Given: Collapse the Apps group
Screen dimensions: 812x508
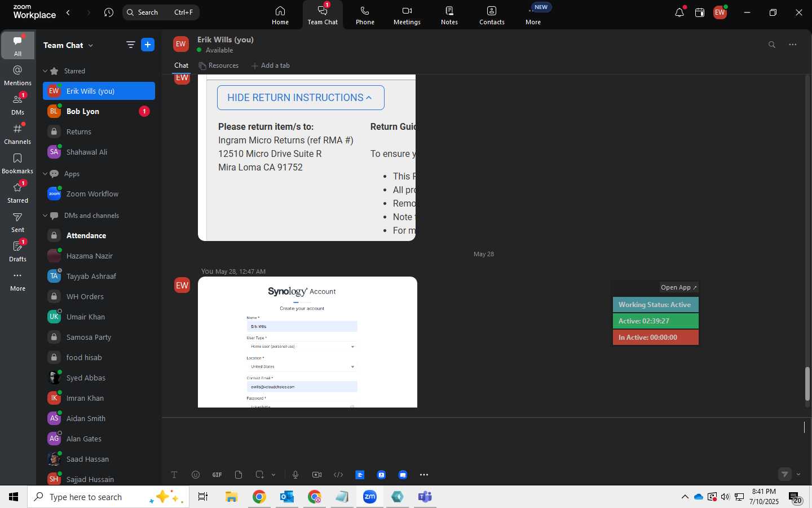Looking at the screenshot, I should [45, 174].
